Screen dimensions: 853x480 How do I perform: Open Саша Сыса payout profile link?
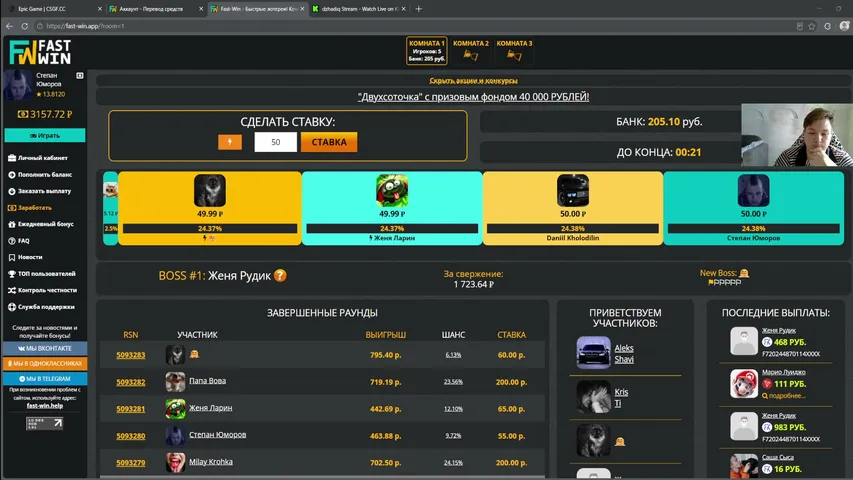777,457
